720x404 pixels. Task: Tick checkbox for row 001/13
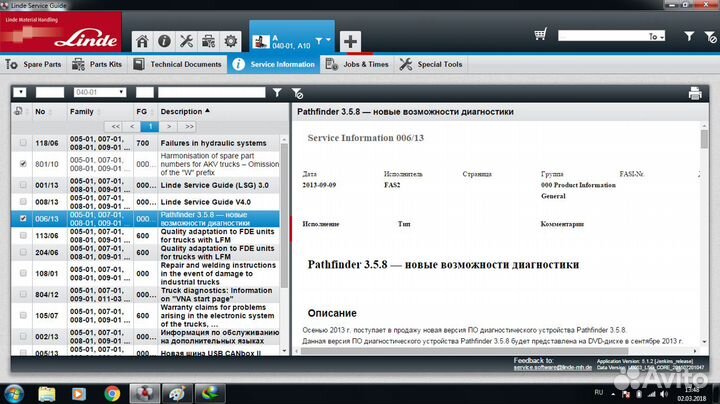click(x=23, y=185)
